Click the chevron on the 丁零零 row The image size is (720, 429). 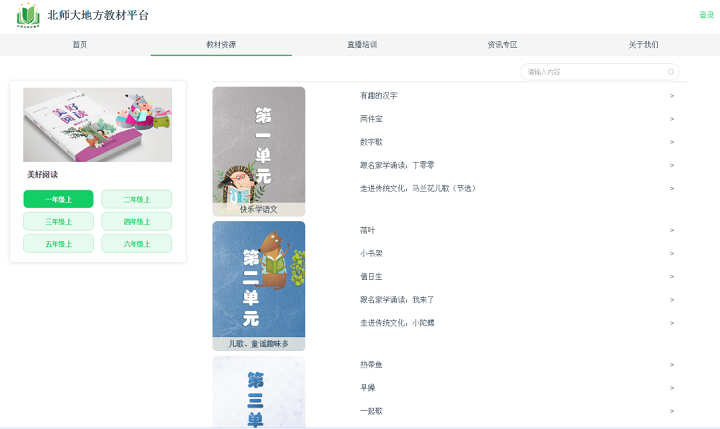pyautogui.click(x=672, y=165)
